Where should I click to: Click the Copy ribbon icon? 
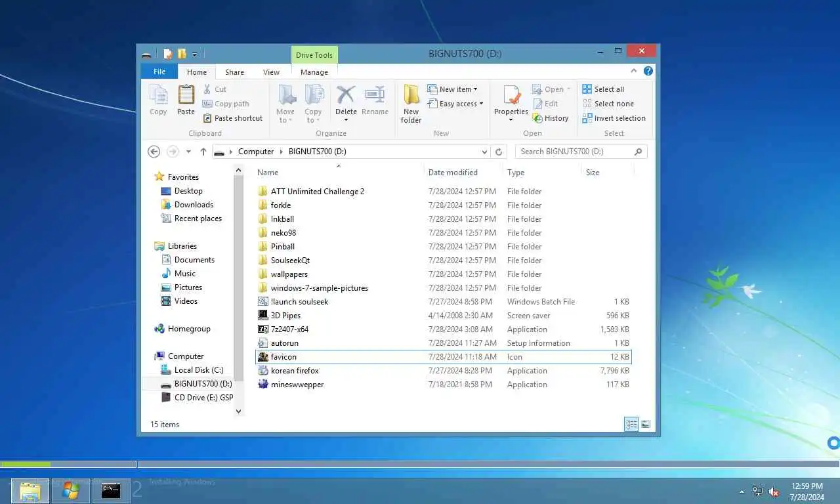[x=158, y=100]
